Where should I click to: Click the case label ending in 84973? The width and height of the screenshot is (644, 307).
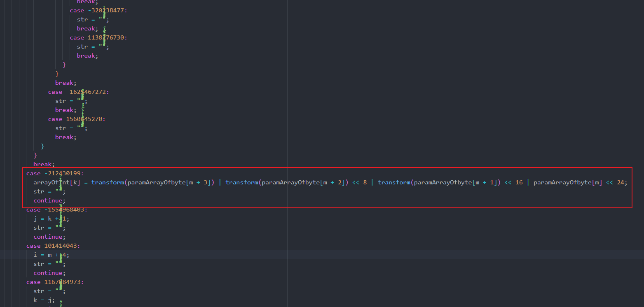55,282
